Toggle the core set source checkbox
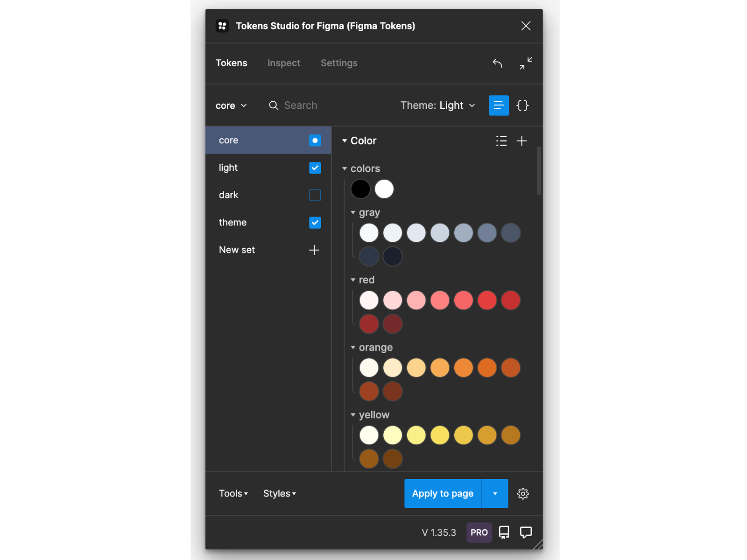The image size is (747, 560). click(315, 140)
